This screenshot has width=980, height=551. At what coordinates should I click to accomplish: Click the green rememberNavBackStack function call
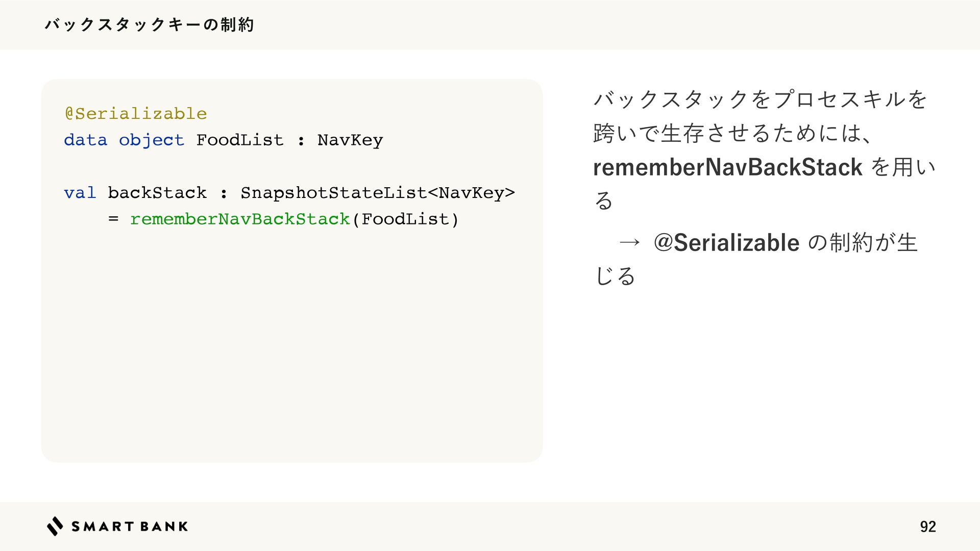pos(240,219)
